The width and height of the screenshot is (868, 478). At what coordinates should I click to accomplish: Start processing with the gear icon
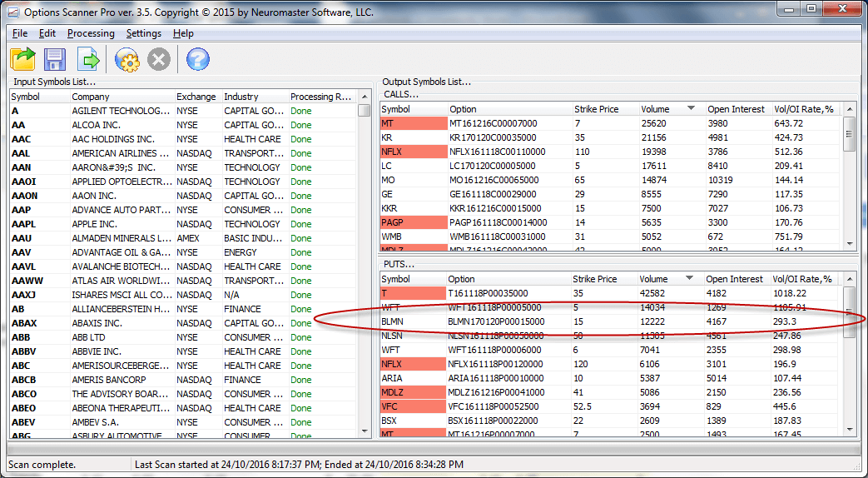(126, 59)
